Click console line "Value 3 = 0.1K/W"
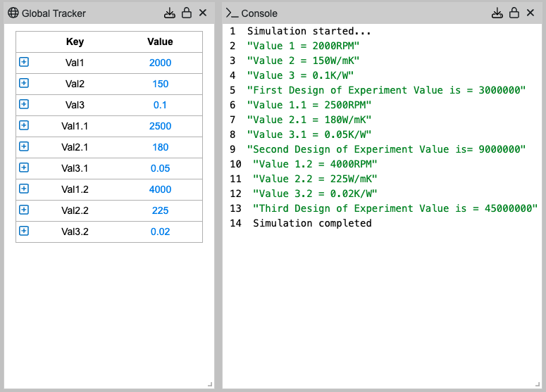546x392 pixels. [x=300, y=75]
